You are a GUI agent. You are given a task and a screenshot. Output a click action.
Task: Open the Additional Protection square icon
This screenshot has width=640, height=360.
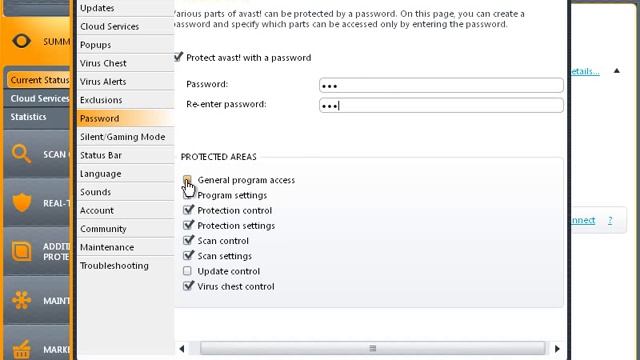pos(21,251)
